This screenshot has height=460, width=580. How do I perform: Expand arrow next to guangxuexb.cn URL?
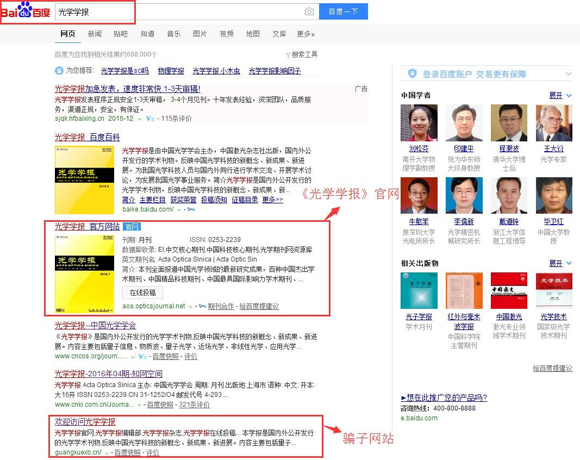[x=107, y=453]
